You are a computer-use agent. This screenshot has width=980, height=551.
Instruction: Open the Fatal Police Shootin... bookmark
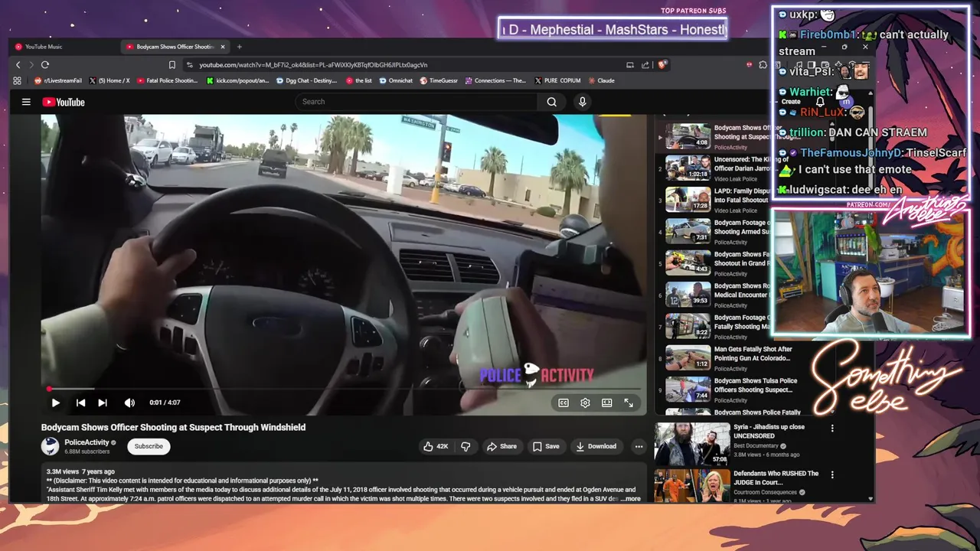(x=168, y=80)
